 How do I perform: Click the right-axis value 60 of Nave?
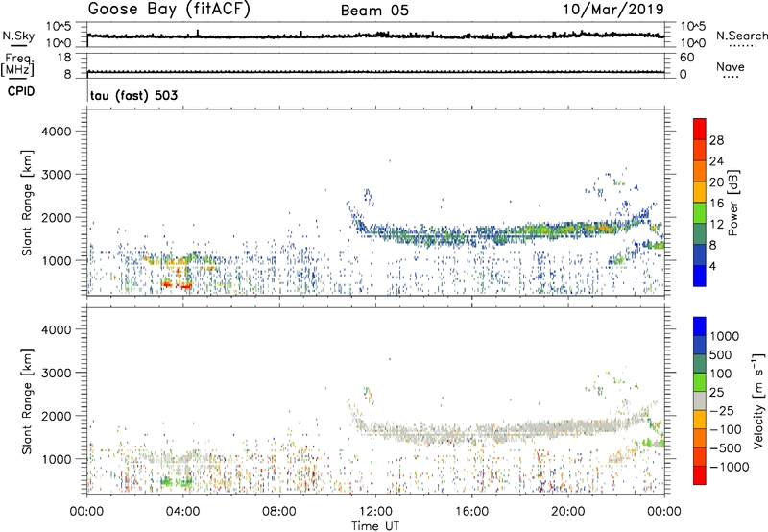coord(686,58)
